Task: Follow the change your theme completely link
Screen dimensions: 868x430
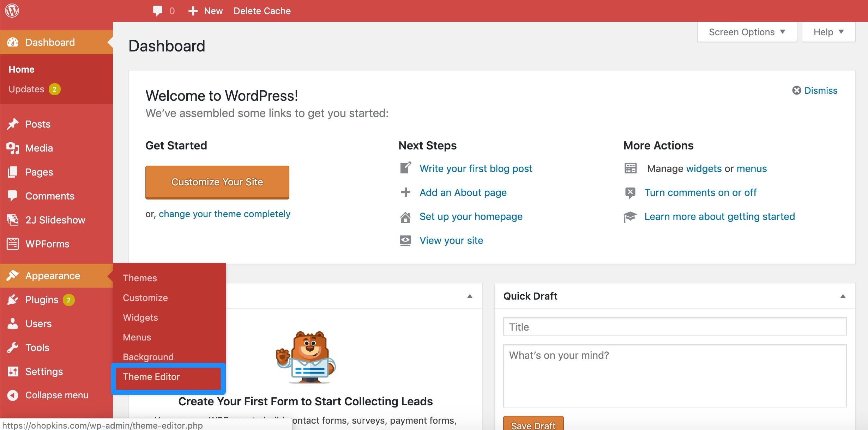Action: [224, 214]
